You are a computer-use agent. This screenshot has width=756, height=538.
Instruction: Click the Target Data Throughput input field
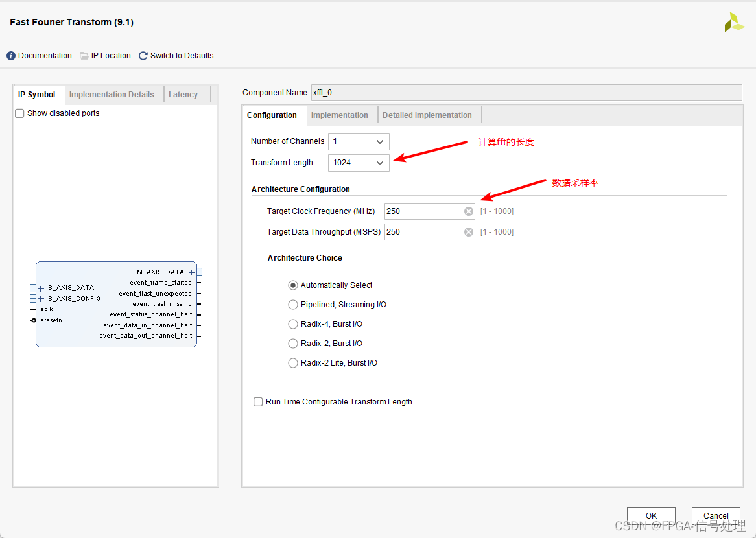430,232
